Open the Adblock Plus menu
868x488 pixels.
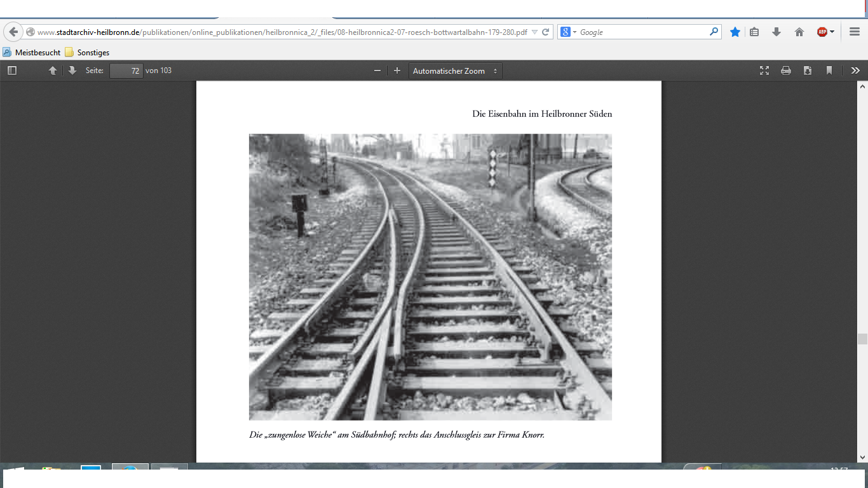pyautogui.click(x=826, y=32)
